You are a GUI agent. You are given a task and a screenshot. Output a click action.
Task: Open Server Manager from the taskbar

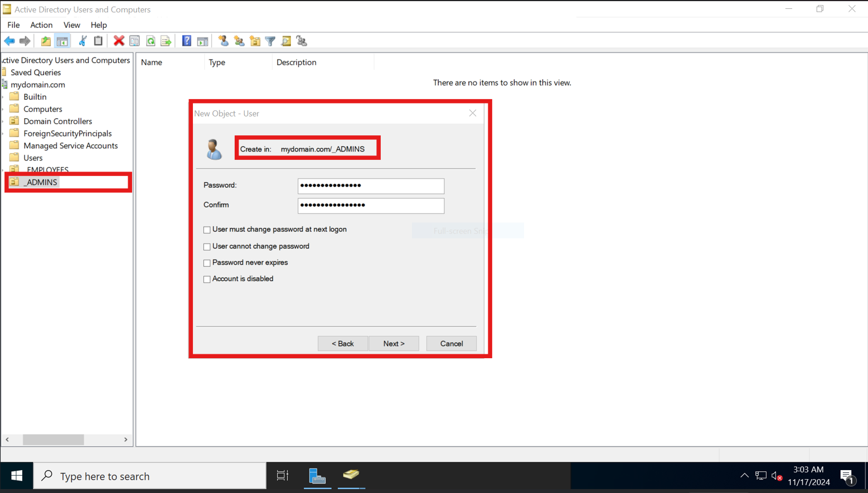(x=317, y=476)
